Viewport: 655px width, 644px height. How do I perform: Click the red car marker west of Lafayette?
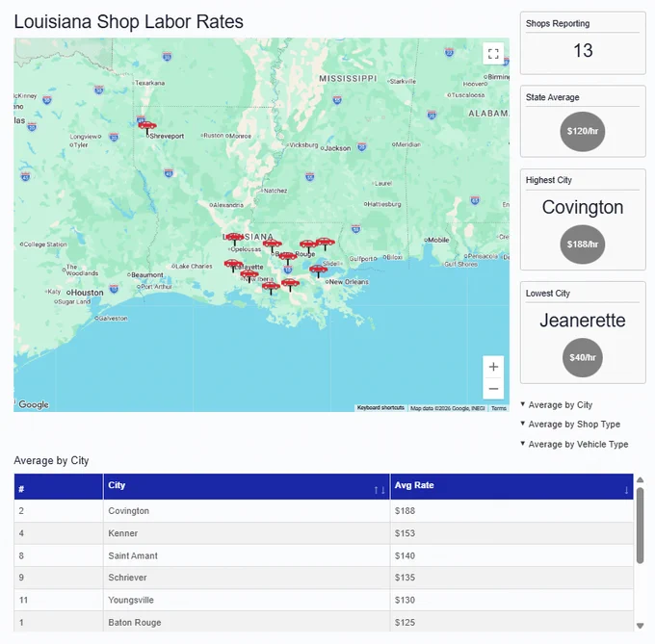(233, 264)
